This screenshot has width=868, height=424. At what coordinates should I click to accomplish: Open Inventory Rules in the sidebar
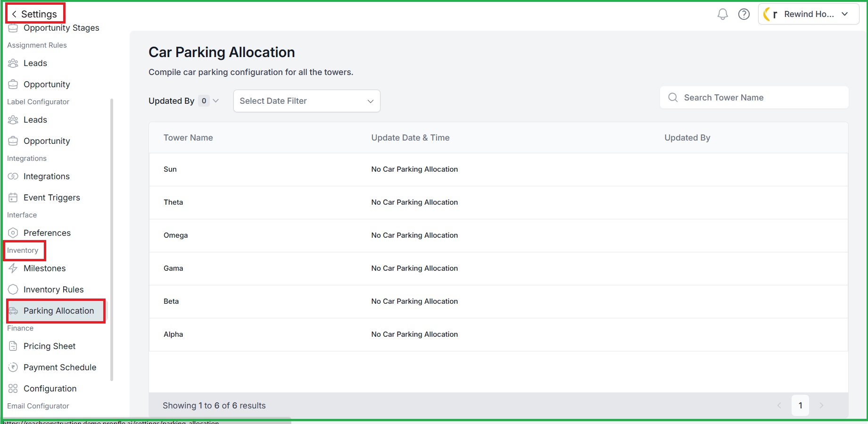click(x=53, y=290)
